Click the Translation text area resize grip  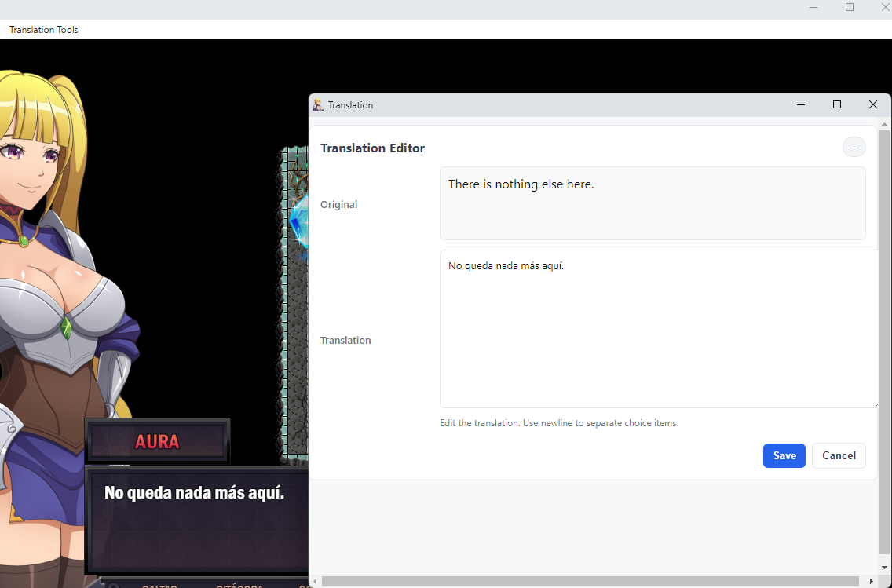pyautogui.click(x=875, y=404)
